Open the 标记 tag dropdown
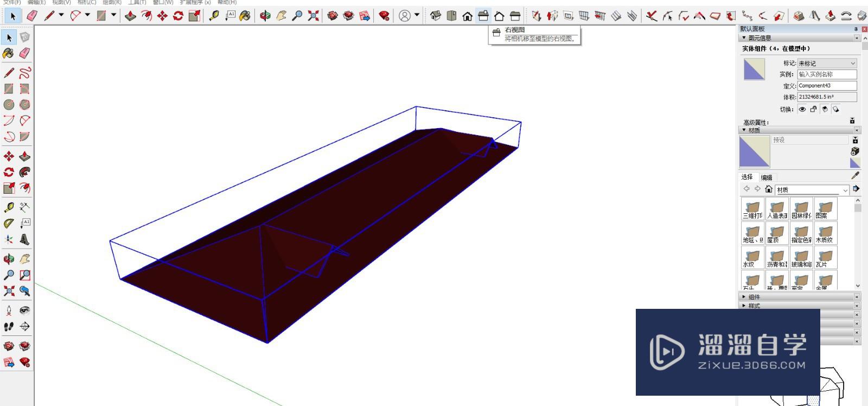Screen dimensions: 868x406 point(827,64)
